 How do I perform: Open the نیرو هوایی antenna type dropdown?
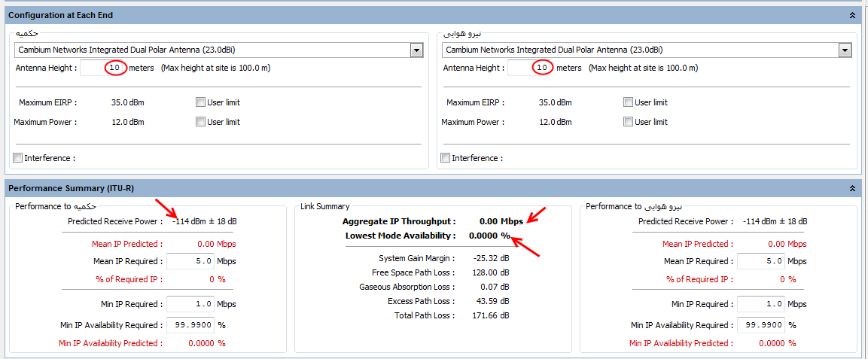point(844,50)
